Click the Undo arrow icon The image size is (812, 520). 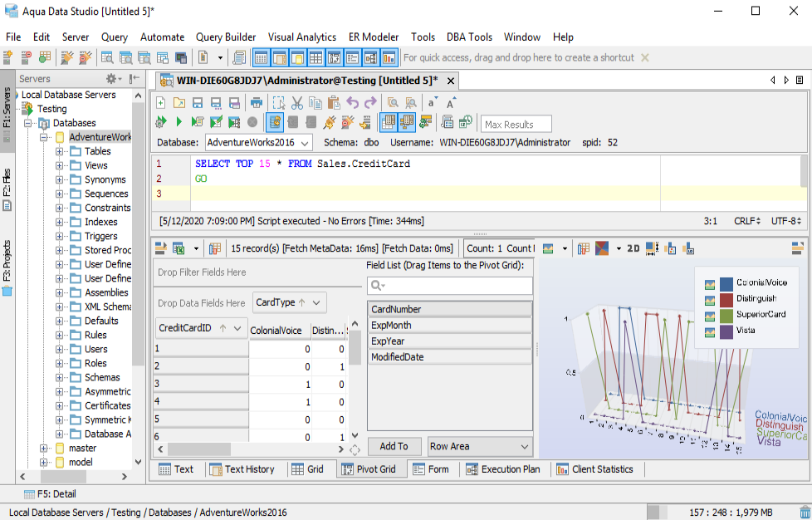pos(353,103)
